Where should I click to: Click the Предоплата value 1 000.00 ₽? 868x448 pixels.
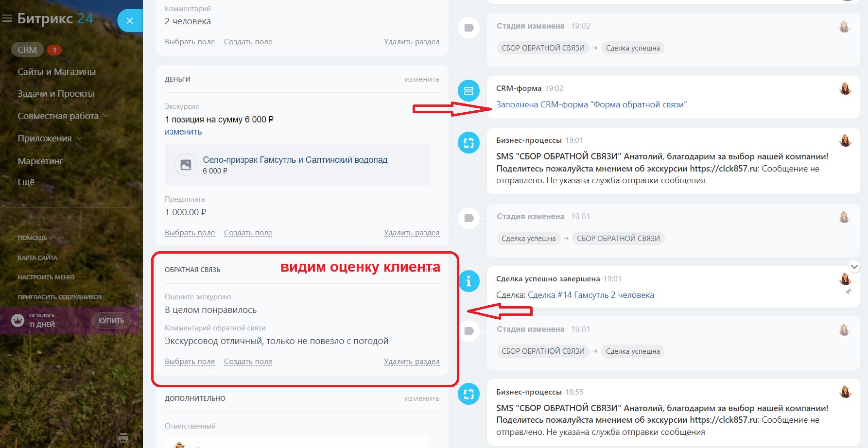coord(186,212)
